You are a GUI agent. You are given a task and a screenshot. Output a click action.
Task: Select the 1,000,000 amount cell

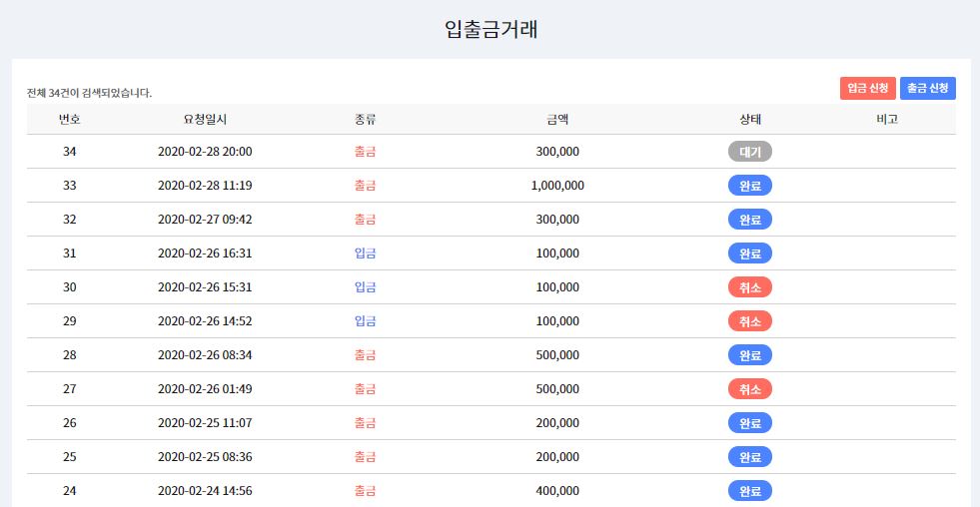(557, 186)
